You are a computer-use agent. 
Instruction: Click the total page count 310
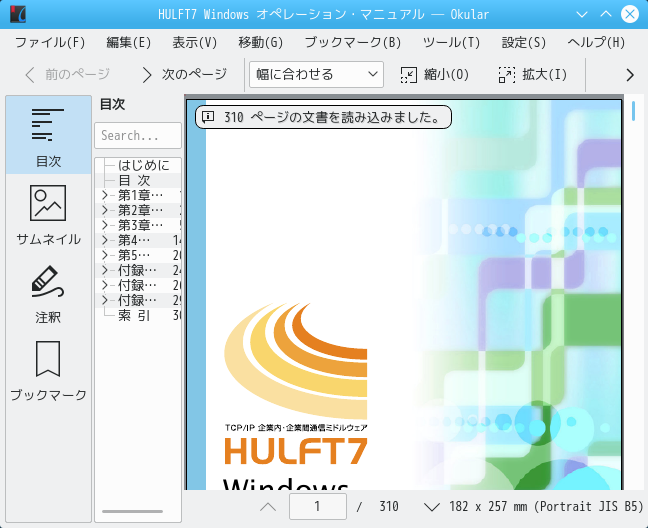pyautogui.click(x=389, y=507)
